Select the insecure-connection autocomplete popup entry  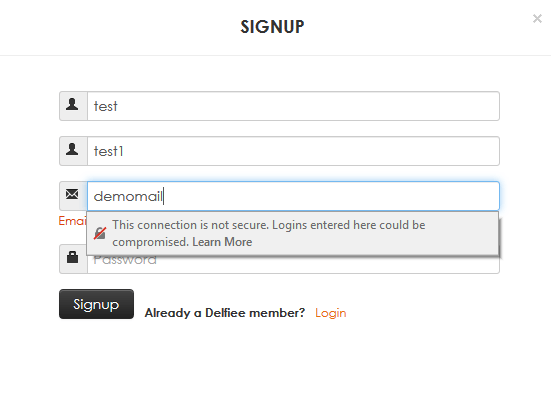click(292, 233)
